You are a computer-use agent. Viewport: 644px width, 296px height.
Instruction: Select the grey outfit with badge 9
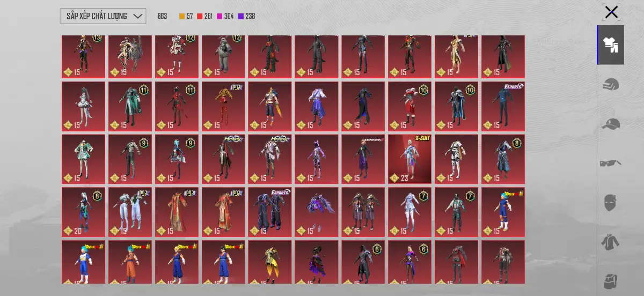pyautogui.click(x=130, y=159)
